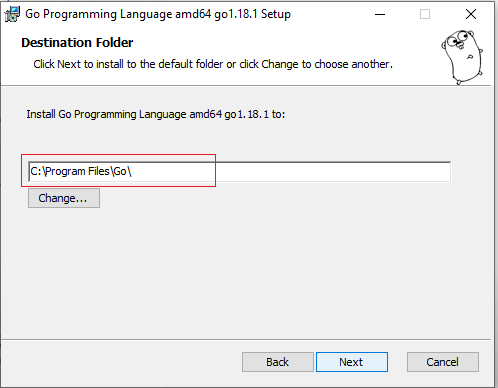Screen dimensions: 498x388
Task: Minimize the Setup window
Action: coord(380,14)
